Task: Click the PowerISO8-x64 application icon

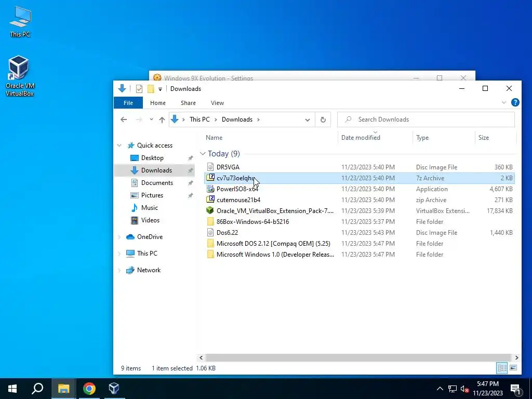Action: [210, 189]
